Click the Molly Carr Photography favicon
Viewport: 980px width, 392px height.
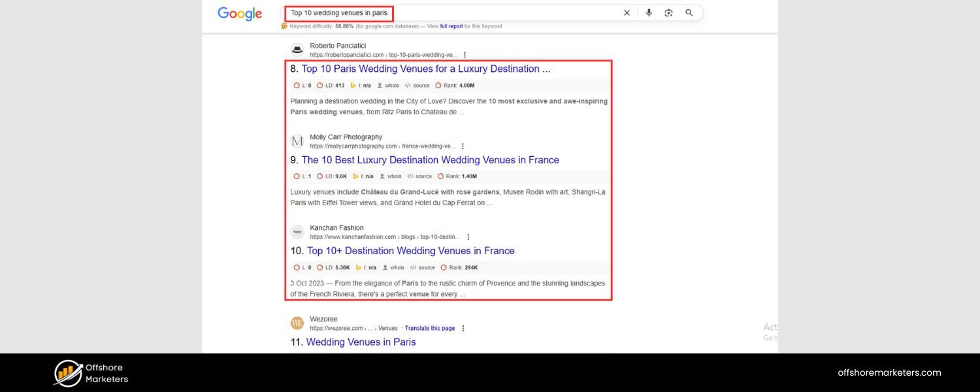[297, 141]
